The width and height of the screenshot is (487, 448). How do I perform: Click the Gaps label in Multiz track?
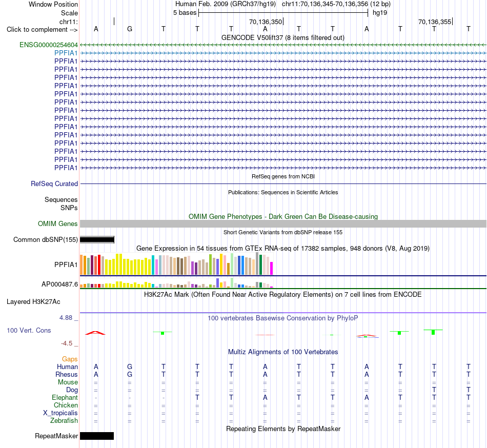click(70, 359)
